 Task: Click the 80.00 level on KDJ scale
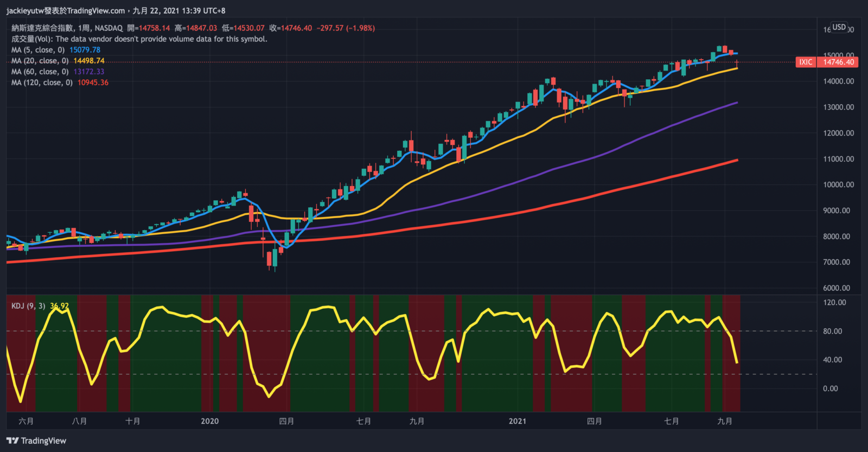click(x=833, y=331)
